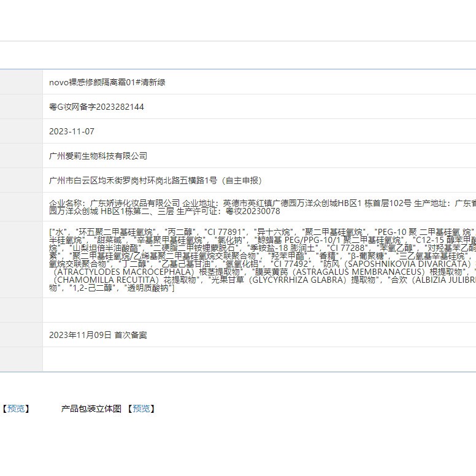Select ingredient GLYCYRRHIZA GLABRA 提取物
Image resolution: width=476 pixels, height=476 pixels.
pyautogui.click(x=294, y=280)
